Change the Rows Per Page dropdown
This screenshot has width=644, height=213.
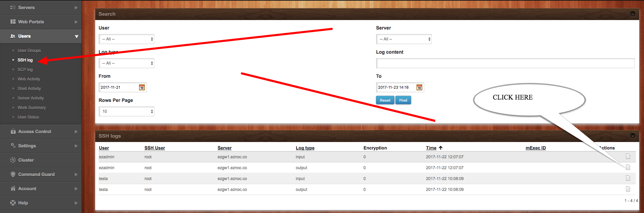coord(126,111)
